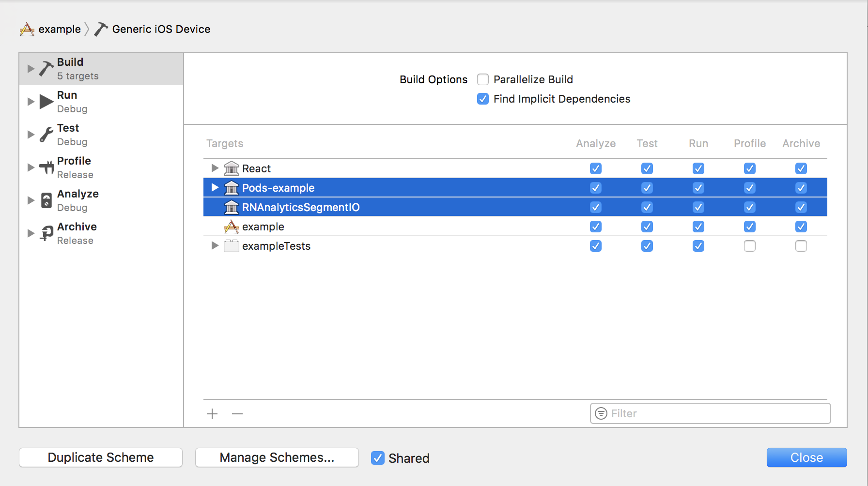868x486 pixels.
Task: Select the Profile instrument icon in sidebar
Action: pos(46,167)
